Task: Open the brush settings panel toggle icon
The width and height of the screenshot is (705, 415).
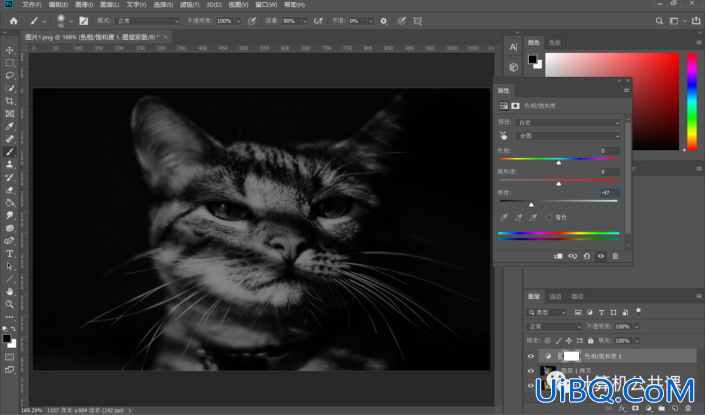Action: (84, 21)
